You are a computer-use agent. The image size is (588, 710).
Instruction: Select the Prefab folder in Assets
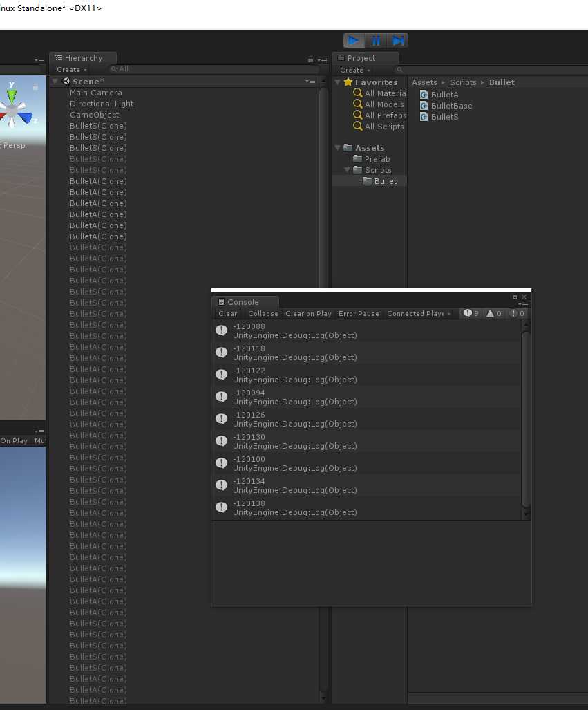click(377, 159)
